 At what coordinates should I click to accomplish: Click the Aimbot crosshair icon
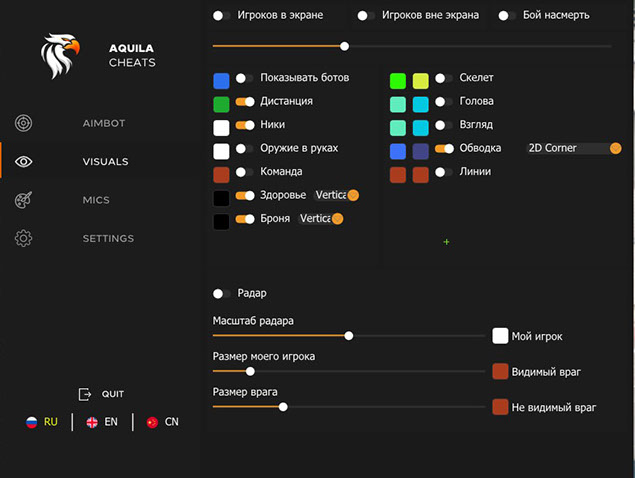(24, 123)
